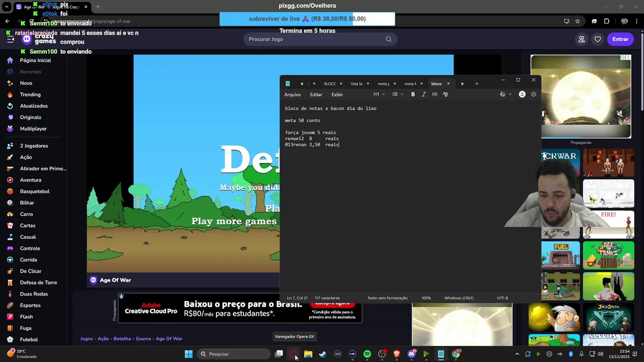Open Fuel game thumbnail

[560, 255]
